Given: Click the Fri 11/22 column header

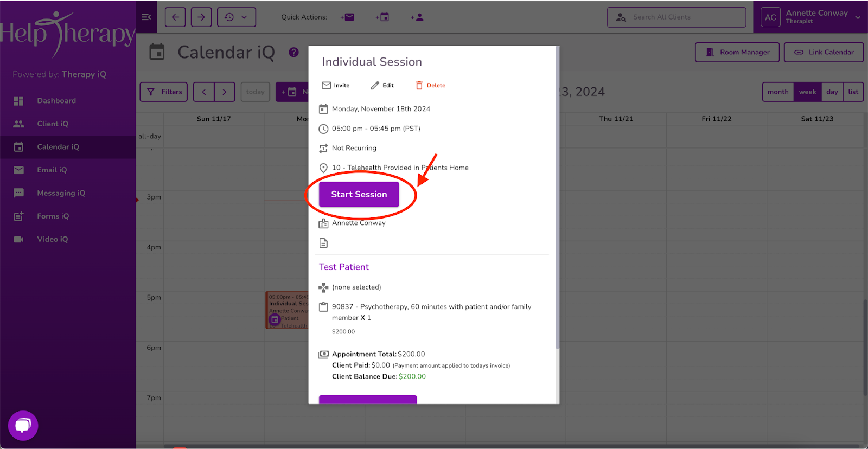Looking at the screenshot, I should [716, 119].
